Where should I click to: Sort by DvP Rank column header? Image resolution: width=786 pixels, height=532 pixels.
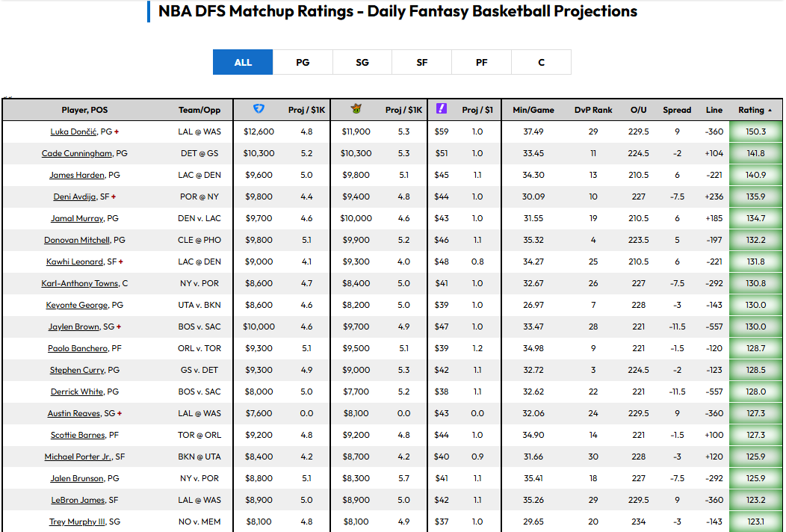point(592,110)
